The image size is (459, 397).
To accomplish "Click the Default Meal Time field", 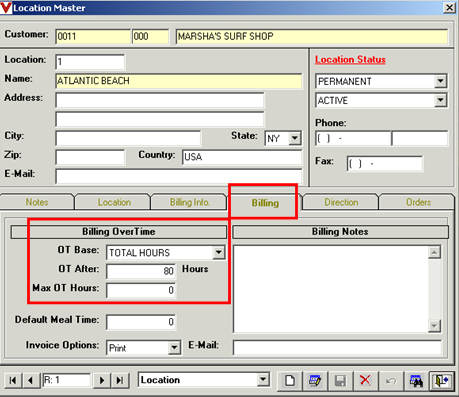I will pos(141,322).
